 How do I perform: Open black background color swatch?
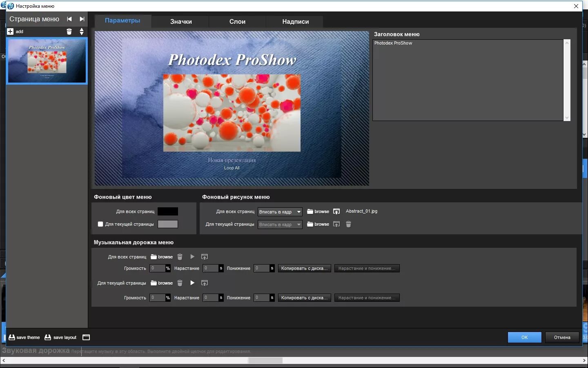pos(168,211)
